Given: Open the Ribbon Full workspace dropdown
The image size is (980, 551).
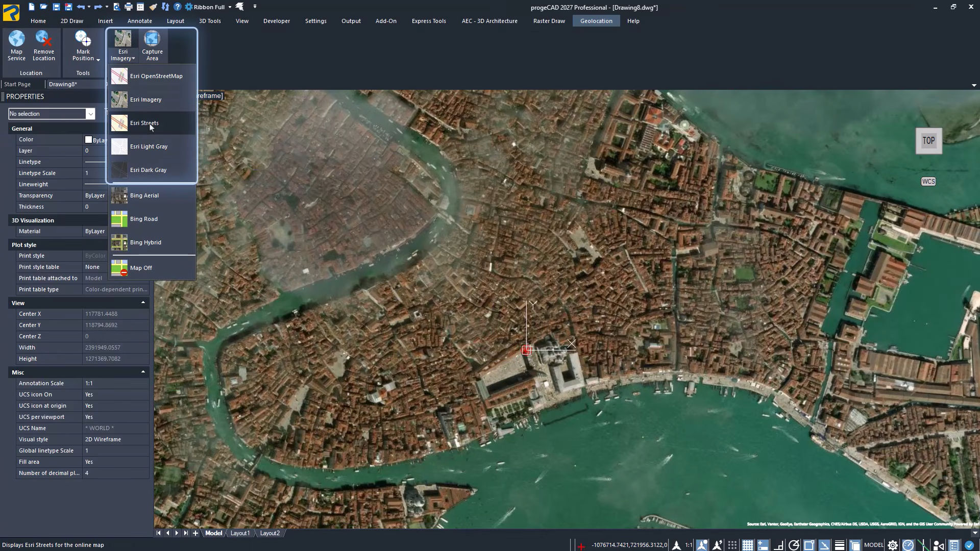Looking at the screenshot, I should tap(230, 7).
